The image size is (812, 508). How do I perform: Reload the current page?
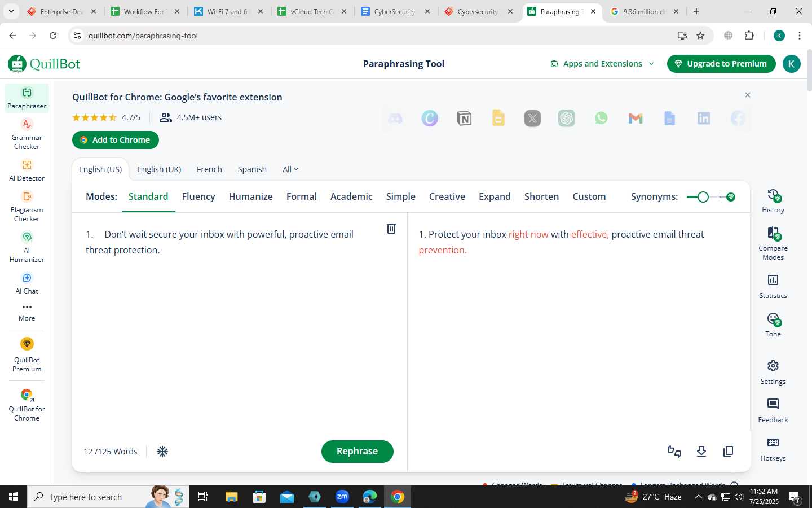[53, 36]
